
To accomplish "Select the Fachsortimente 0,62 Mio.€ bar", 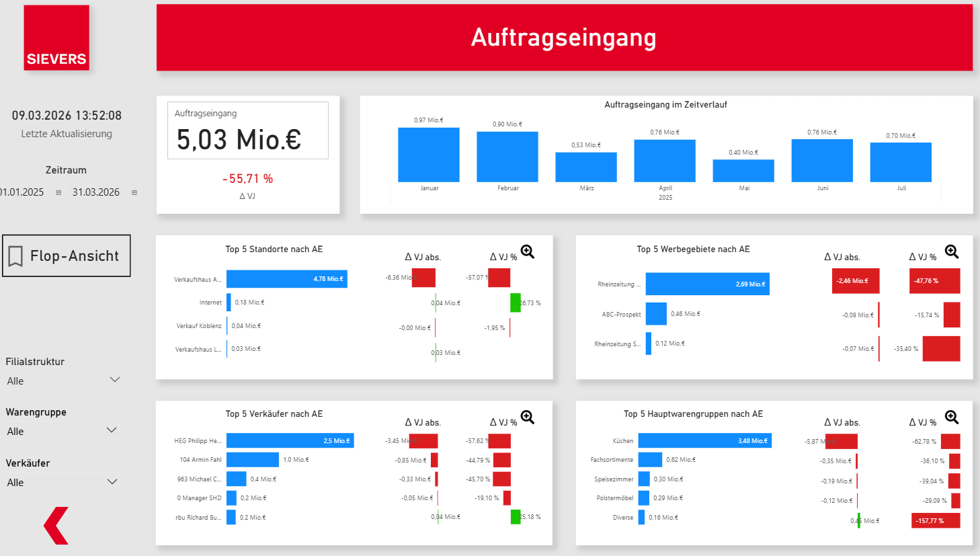I will [x=651, y=460].
